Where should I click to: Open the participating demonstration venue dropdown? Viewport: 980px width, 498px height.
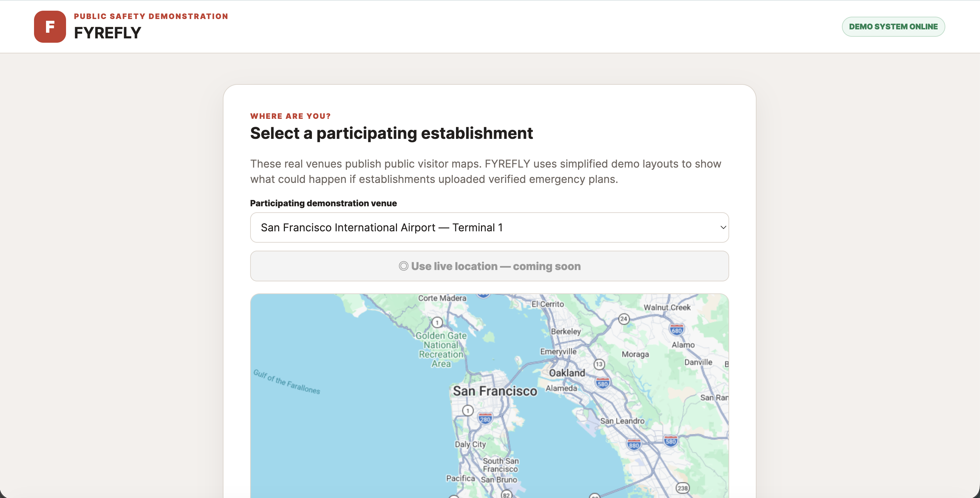[489, 227]
